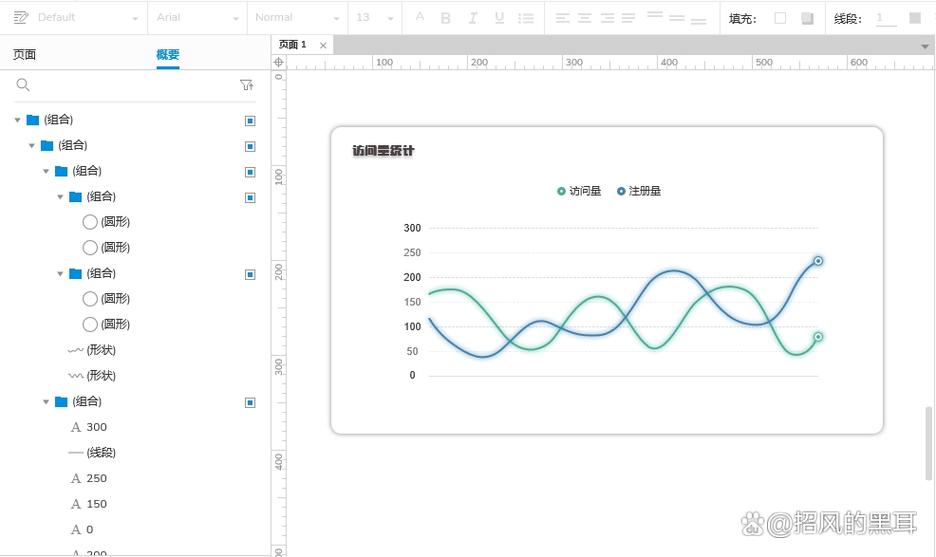936x557 pixels.
Task: Switch to the 页面 tab
Action: point(24,55)
